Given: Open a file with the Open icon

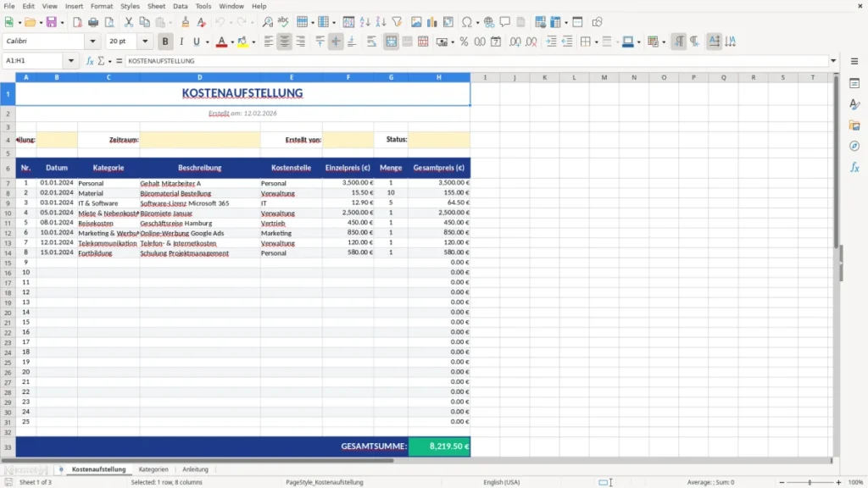Looking at the screenshot, I should coord(30,22).
